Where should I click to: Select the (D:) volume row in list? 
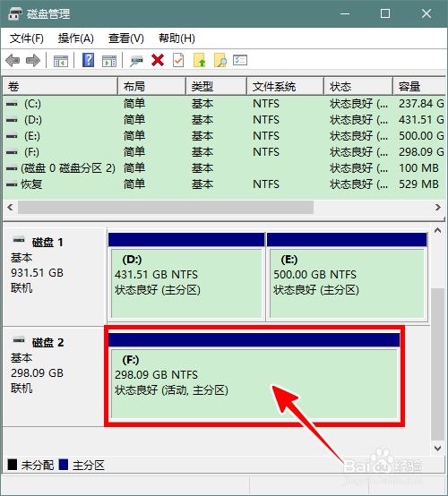point(224,120)
